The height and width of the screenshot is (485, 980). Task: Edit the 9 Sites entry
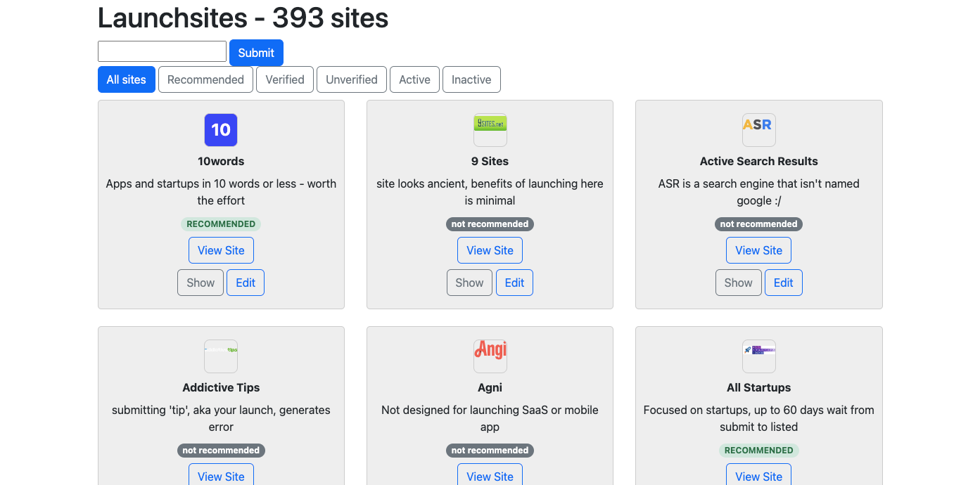tap(514, 283)
